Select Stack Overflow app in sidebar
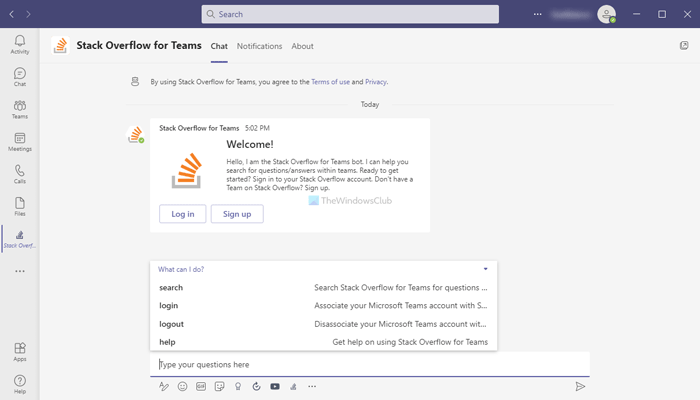Image resolution: width=700 pixels, height=400 pixels. point(20,239)
